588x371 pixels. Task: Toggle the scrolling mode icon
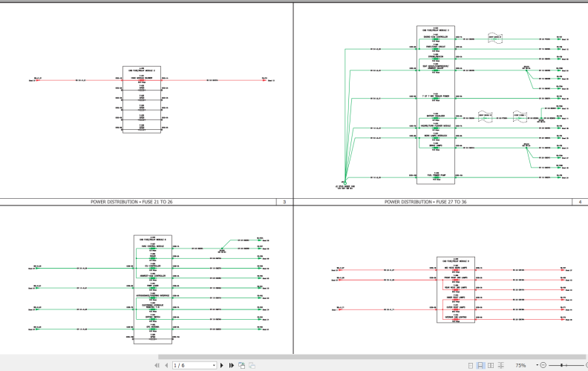500,365
